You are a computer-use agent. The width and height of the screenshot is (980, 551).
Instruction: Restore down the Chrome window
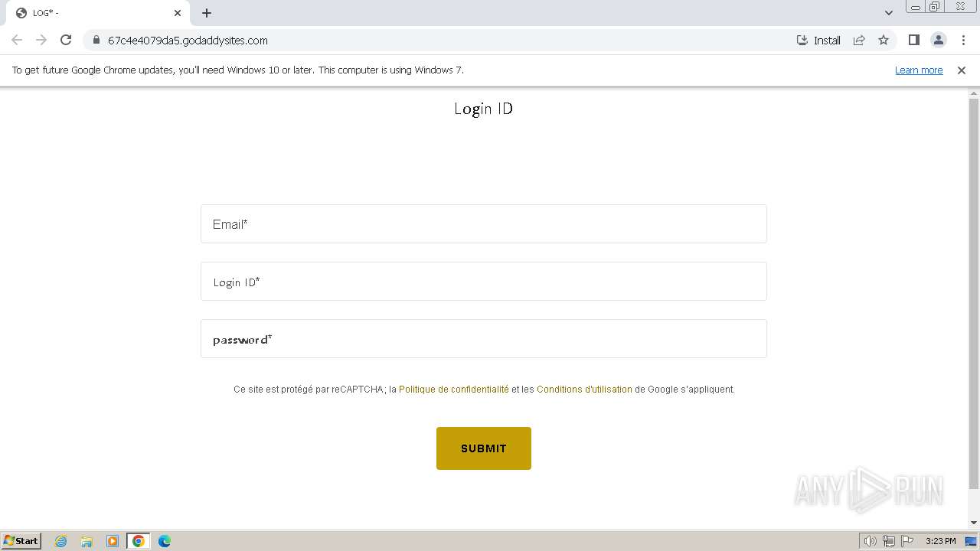935,7
